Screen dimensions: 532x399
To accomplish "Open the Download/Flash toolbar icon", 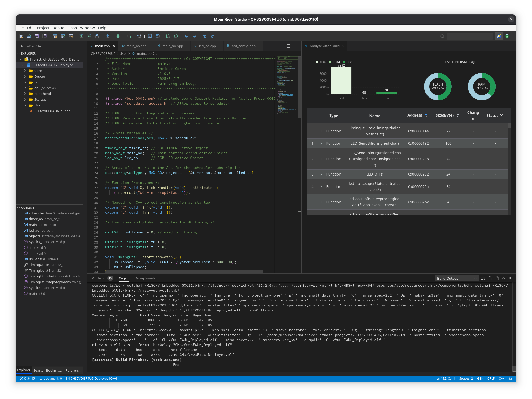I will (x=108, y=36).
